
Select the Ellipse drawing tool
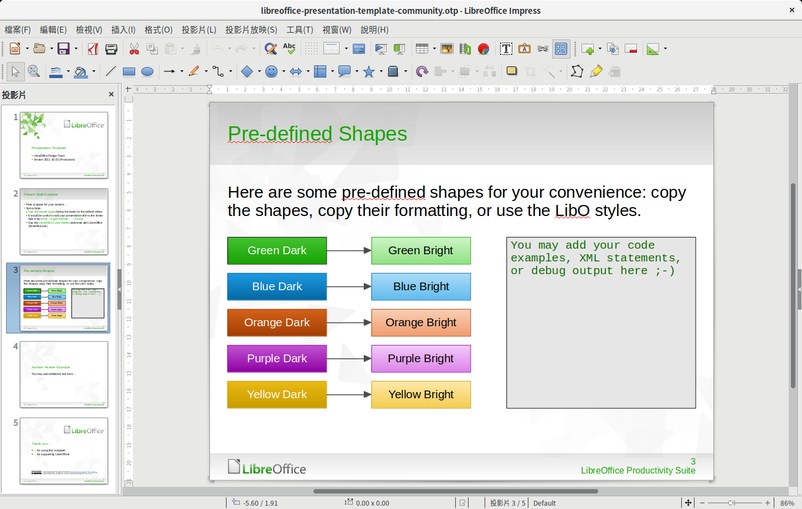(x=147, y=72)
